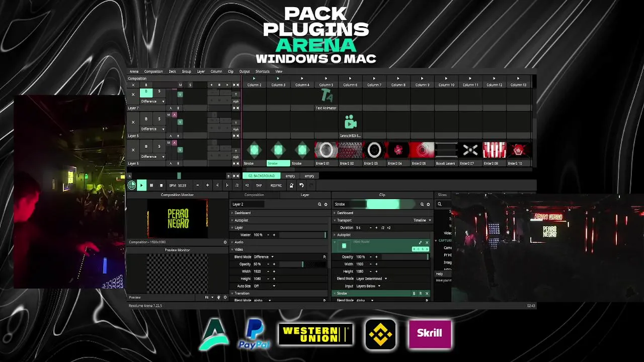644x362 pixels.
Task: Click the RESYNC button
Action: click(276, 186)
